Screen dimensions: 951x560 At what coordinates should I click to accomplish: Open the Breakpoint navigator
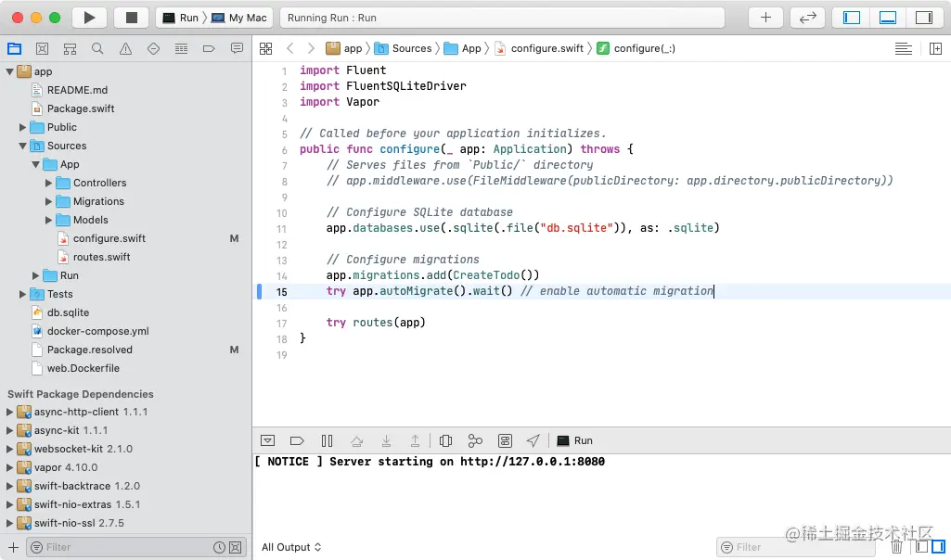pos(209,48)
